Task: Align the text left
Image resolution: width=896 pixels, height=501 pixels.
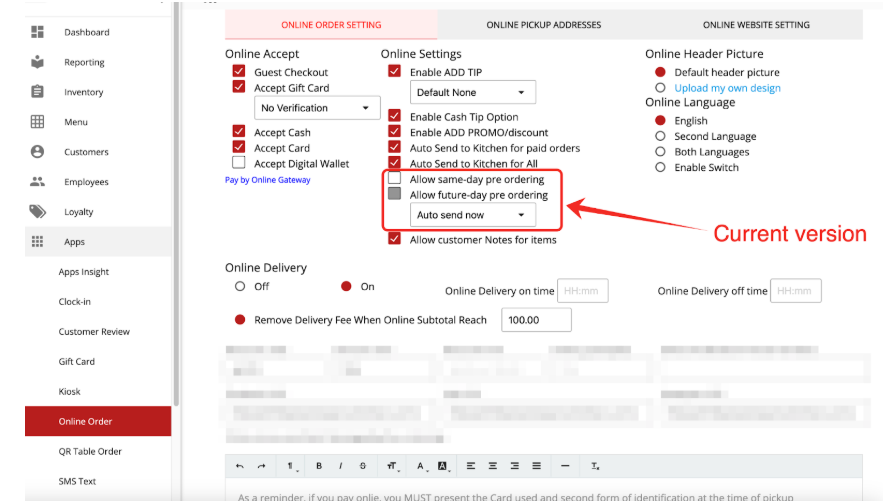Action: [x=471, y=466]
